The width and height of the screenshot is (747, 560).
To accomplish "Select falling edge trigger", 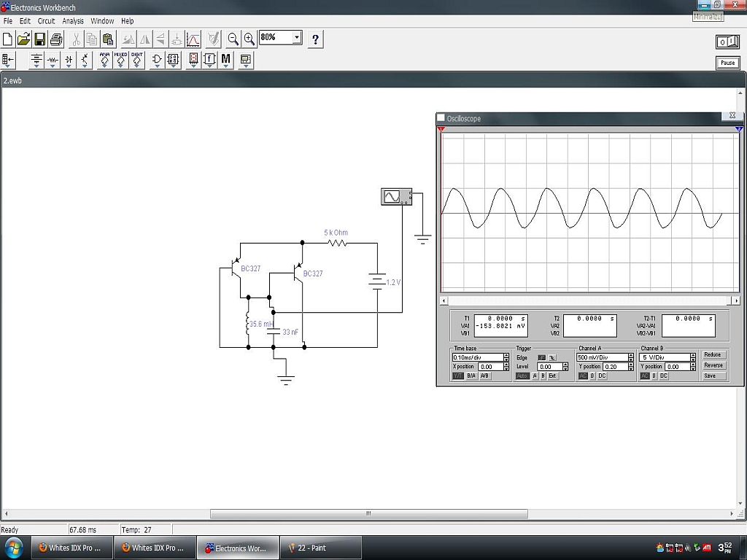I will point(551,357).
